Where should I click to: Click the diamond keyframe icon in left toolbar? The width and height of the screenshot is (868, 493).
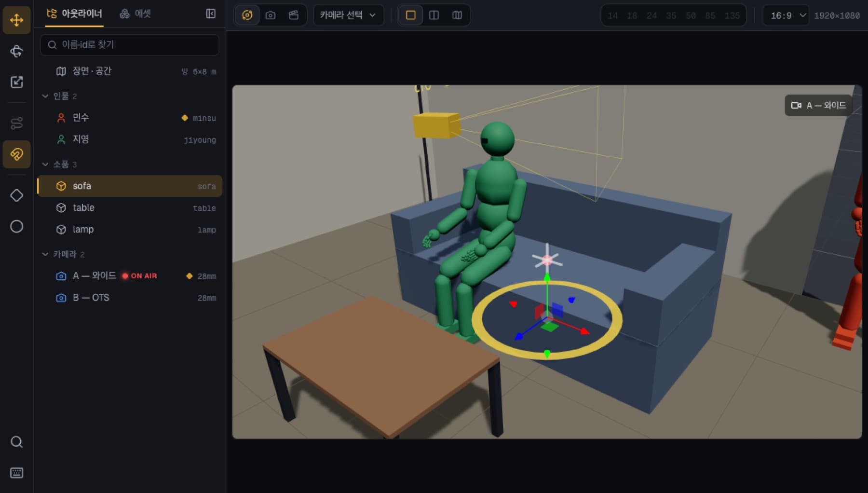pyautogui.click(x=17, y=195)
